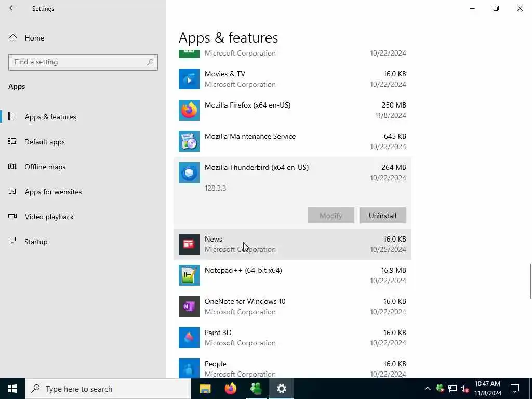Click the Movies & TV entry name
The width and height of the screenshot is (532, 399).
point(225,74)
